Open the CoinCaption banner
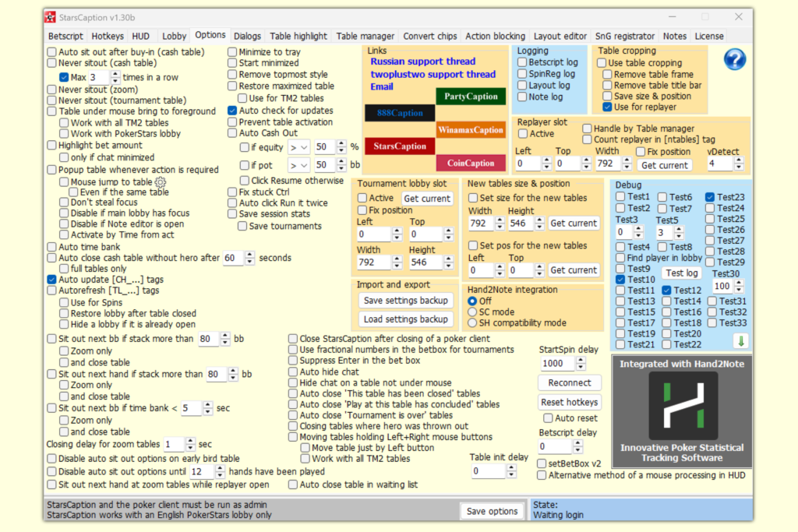The width and height of the screenshot is (798, 532). 471,164
